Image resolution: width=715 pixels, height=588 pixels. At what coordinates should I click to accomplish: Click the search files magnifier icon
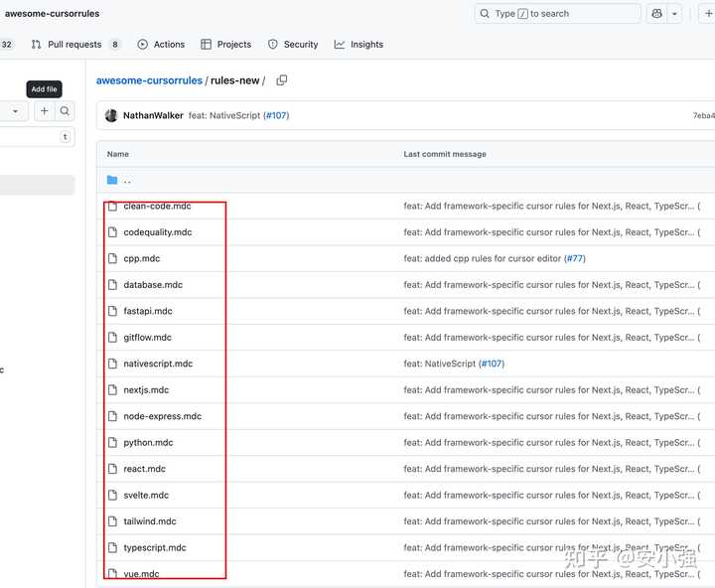[65, 112]
